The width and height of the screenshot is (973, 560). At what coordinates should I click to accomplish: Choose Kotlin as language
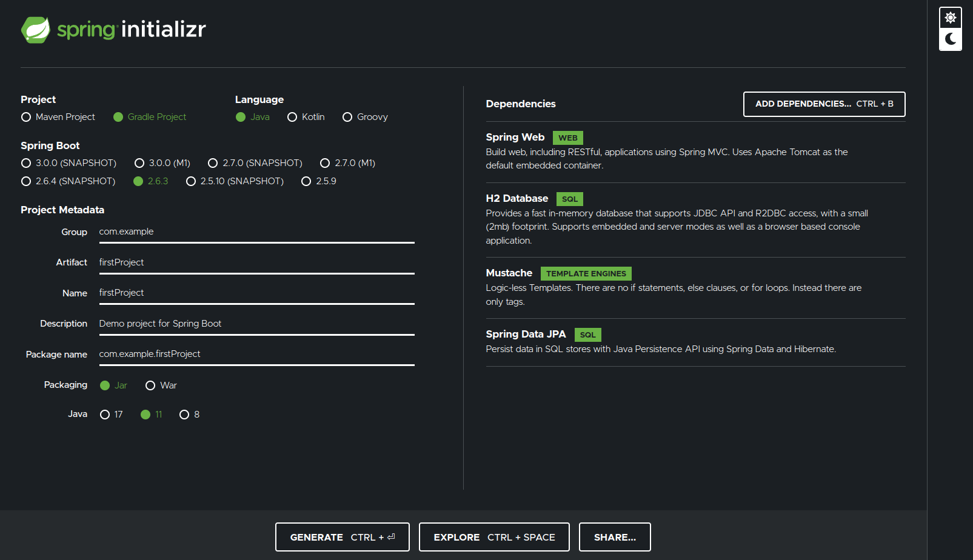point(306,117)
